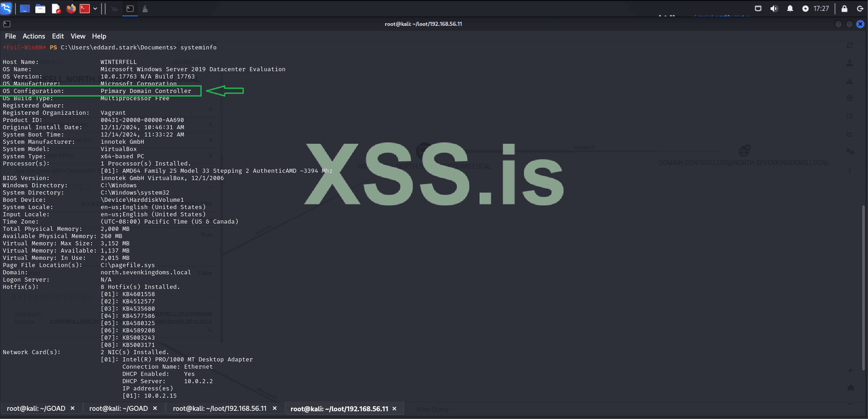This screenshot has height=419, width=868.
Task: Open the notifications bell icon
Action: [790, 9]
